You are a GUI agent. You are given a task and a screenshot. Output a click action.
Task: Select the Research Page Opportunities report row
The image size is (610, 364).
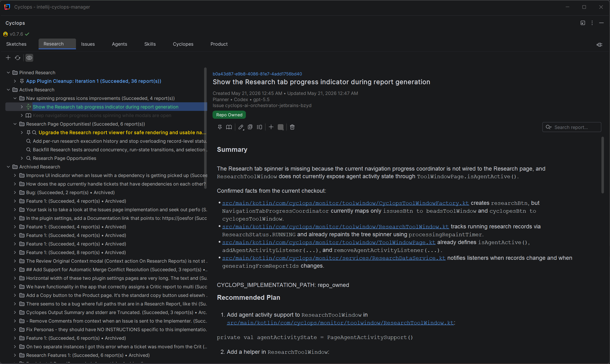64,158
